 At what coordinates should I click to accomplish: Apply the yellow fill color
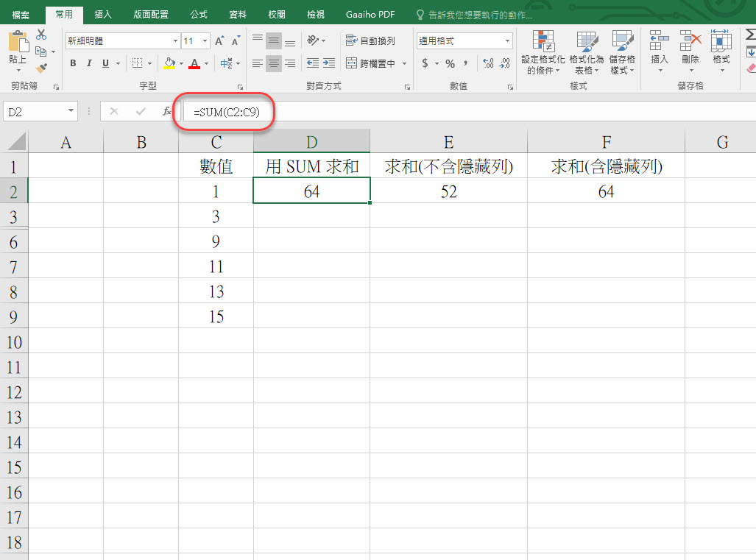point(169,64)
